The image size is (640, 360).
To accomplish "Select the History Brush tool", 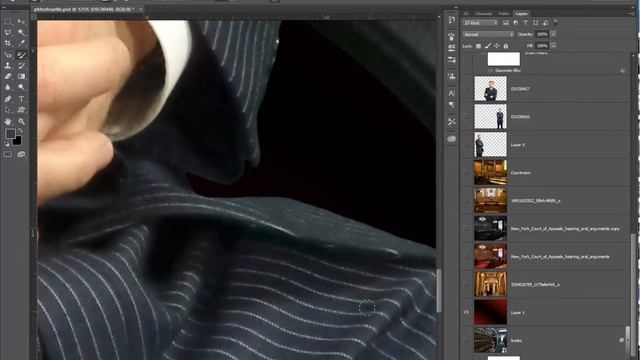I will [x=21, y=65].
